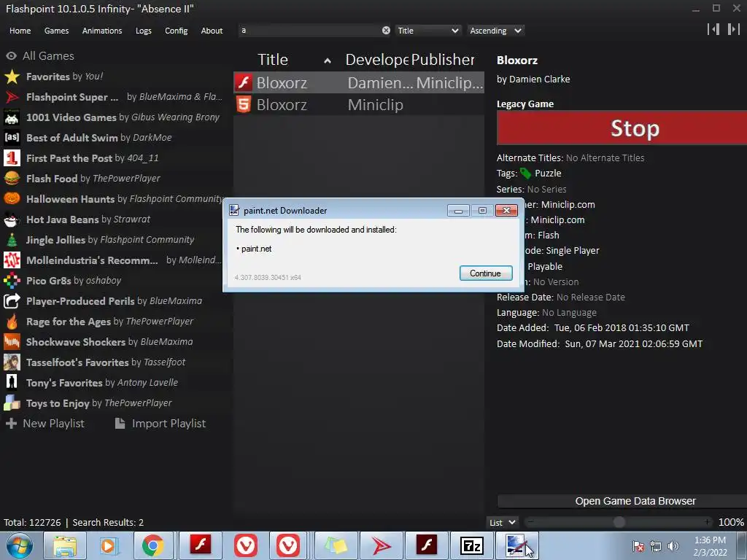
Task: Open the About tab
Action: (x=212, y=31)
